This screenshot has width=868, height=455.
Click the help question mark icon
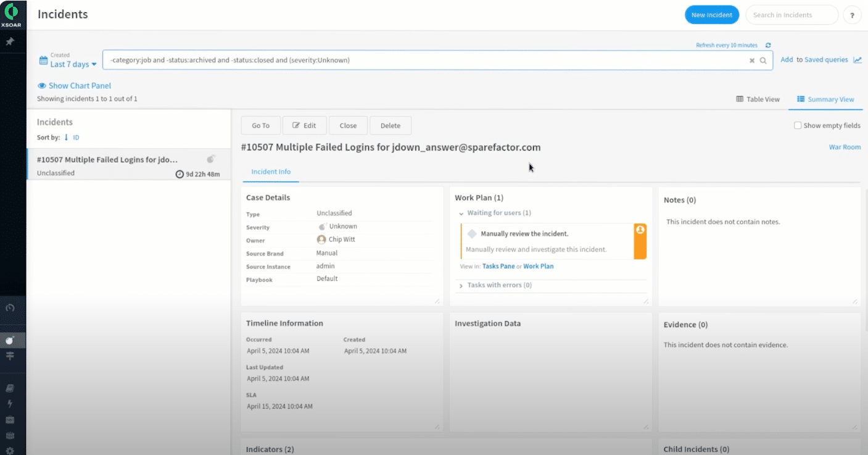852,15
